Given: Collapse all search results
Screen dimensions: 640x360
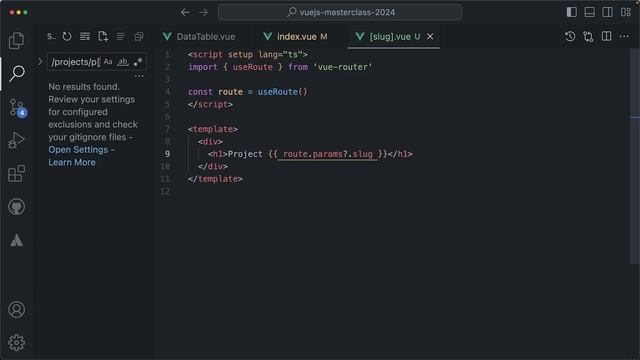Looking at the screenshot, I should 139,37.
